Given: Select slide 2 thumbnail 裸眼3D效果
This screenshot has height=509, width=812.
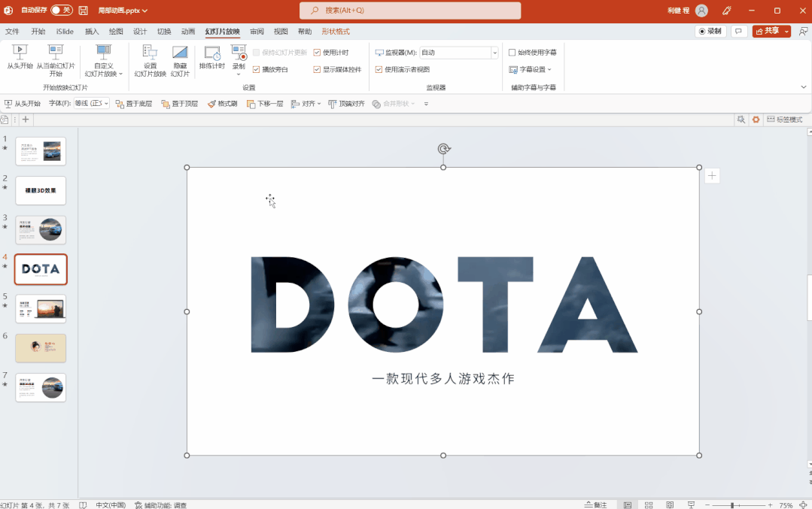Looking at the screenshot, I should (41, 190).
